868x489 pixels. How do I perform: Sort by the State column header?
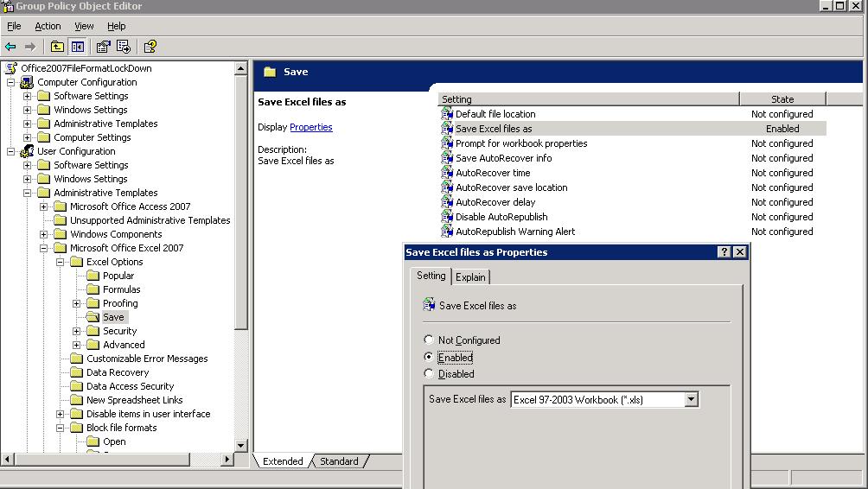click(782, 99)
